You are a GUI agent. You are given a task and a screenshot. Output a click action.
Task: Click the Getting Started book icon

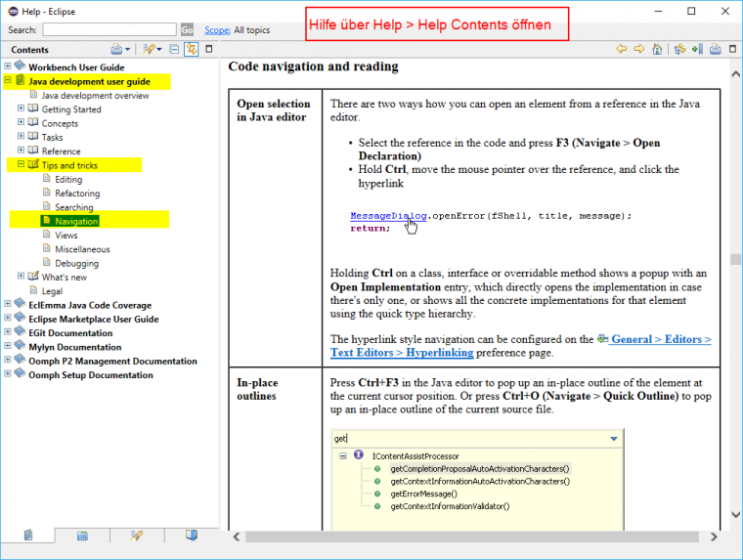click(33, 108)
